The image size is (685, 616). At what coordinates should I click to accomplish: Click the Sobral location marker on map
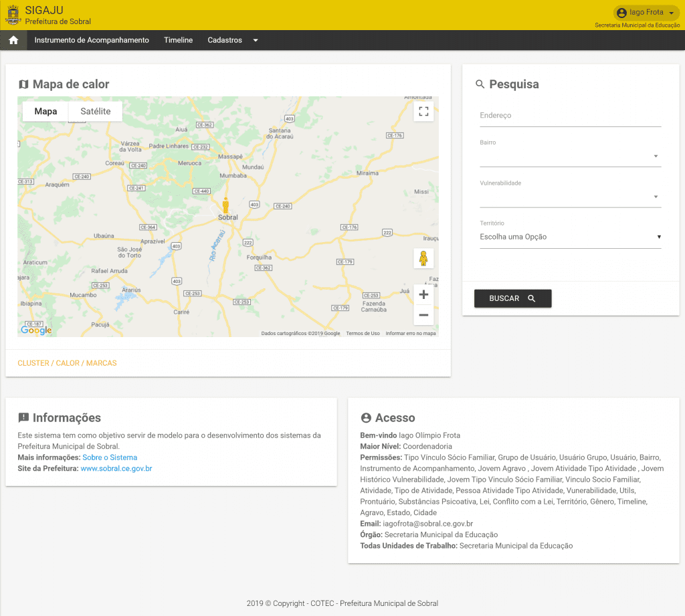pyautogui.click(x=225, y=205)
